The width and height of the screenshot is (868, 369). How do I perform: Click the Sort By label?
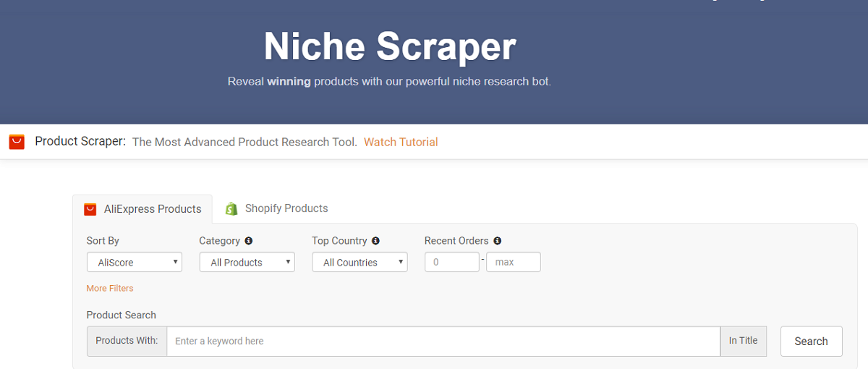(x=103, y=241)
